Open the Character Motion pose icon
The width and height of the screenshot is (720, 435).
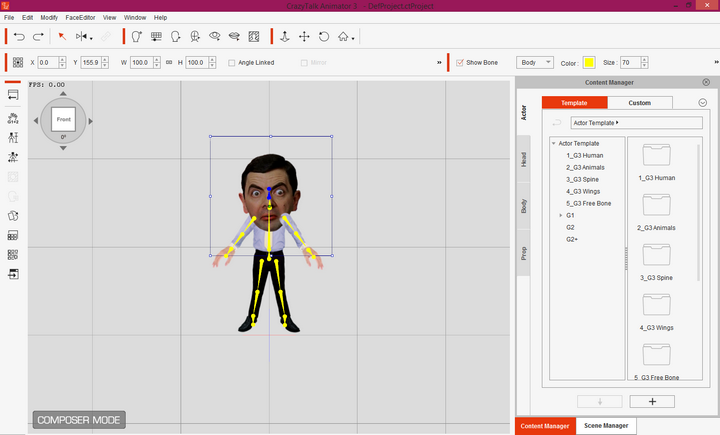[x=13, y=157]
